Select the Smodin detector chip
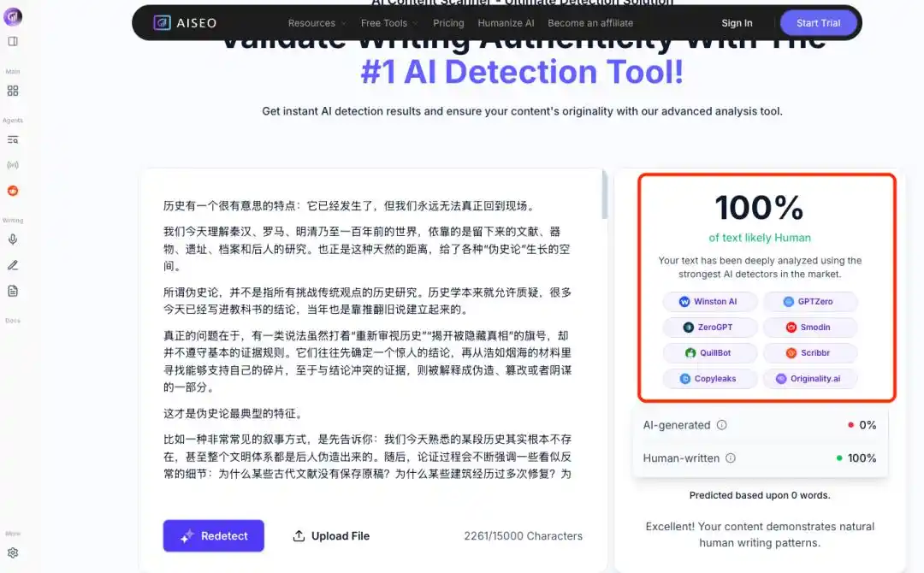The image size is (924, 573). [x=809, y=328]
